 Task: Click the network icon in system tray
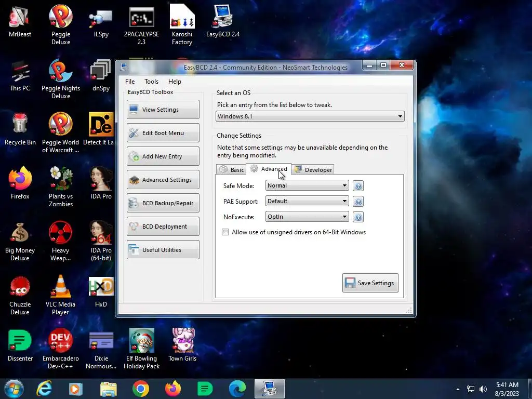click(471, 389)
